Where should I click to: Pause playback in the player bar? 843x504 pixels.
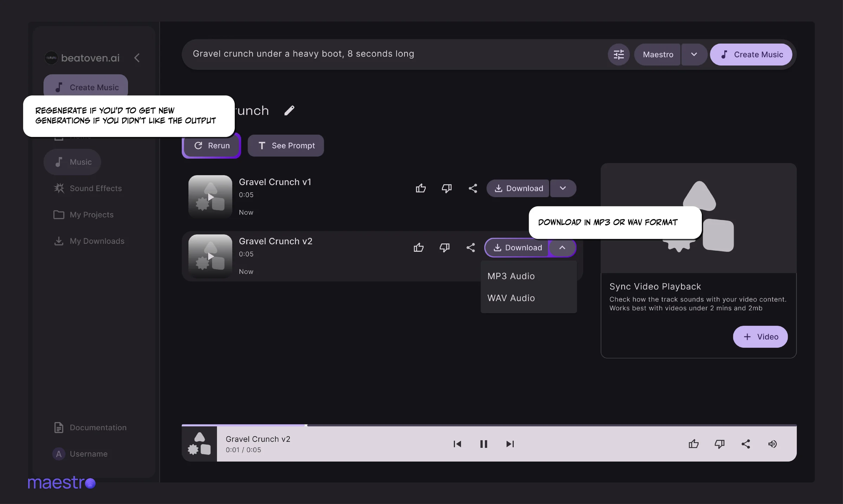click(484, 444)
